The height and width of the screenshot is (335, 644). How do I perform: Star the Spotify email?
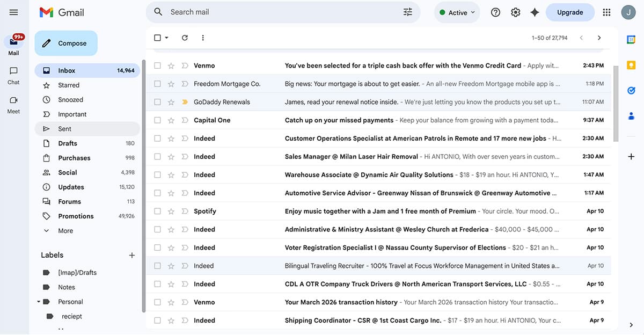pyautogui.click(x=171, y=211)
